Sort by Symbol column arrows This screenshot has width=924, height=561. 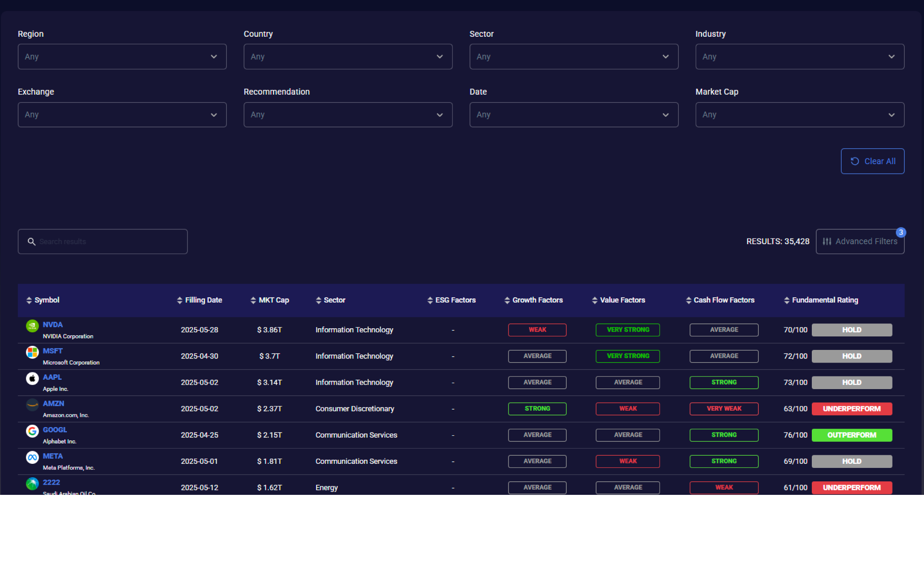[x=29, y=301]
